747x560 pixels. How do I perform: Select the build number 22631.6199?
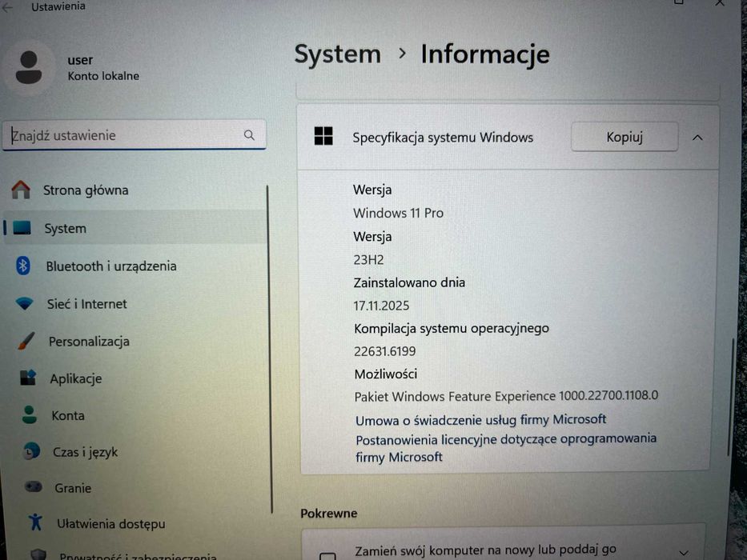(x=384, y=351)
